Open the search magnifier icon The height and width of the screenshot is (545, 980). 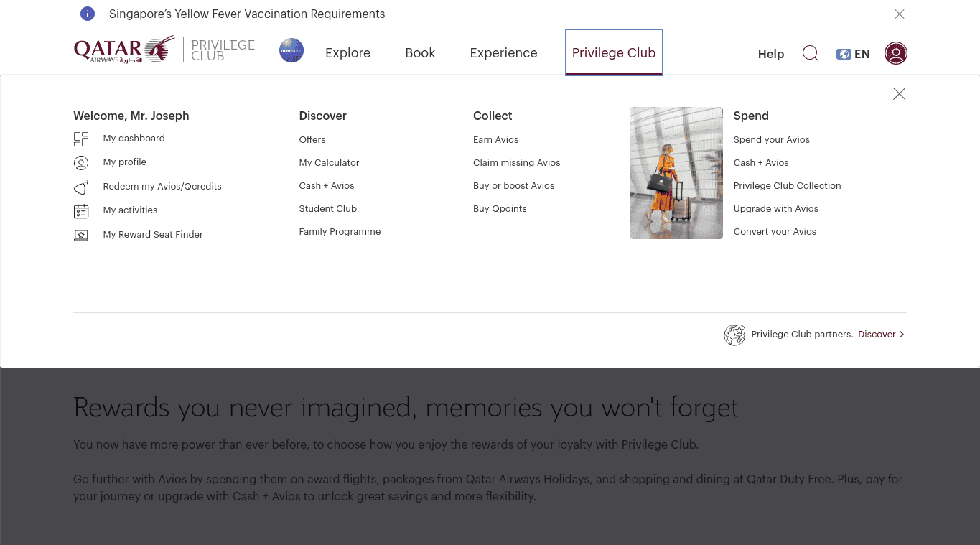click(x=810, y=53)
